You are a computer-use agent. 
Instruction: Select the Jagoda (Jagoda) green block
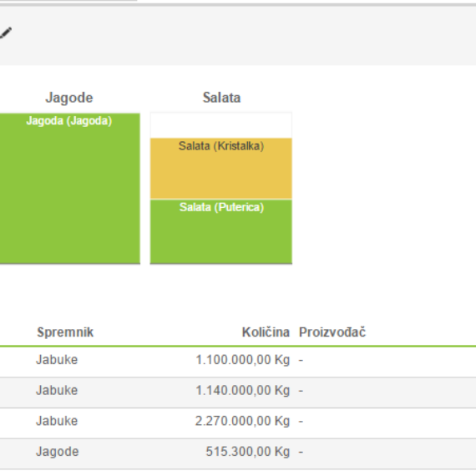coord(70,188)
